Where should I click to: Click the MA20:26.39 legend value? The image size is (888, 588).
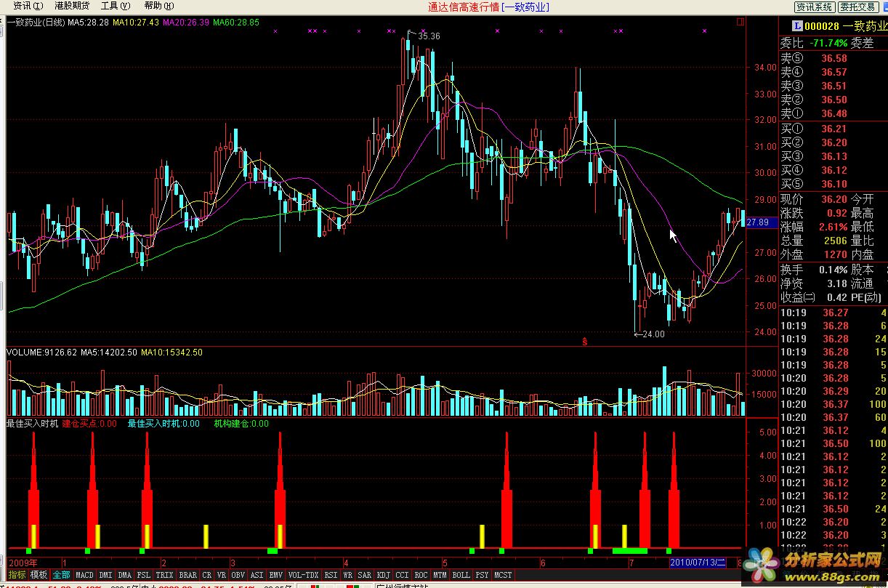coord(186,23)
